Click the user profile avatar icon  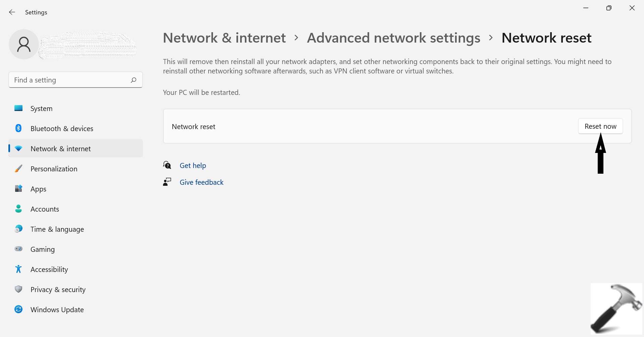point(24,44)
